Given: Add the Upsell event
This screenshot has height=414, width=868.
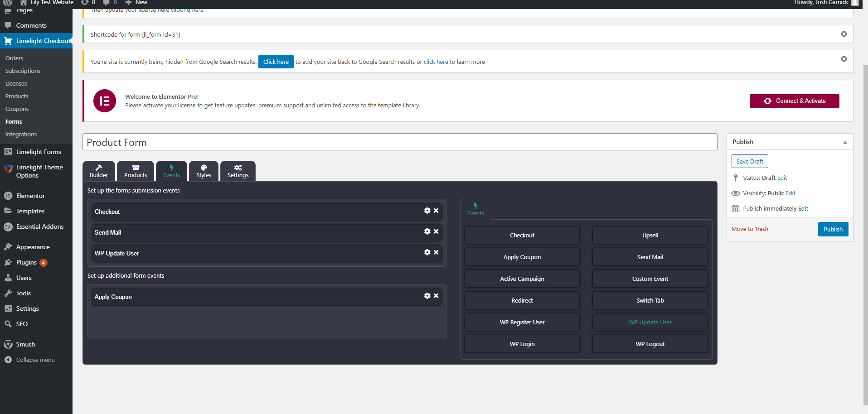Looking at the screenshot, I should tap(650, 235).
